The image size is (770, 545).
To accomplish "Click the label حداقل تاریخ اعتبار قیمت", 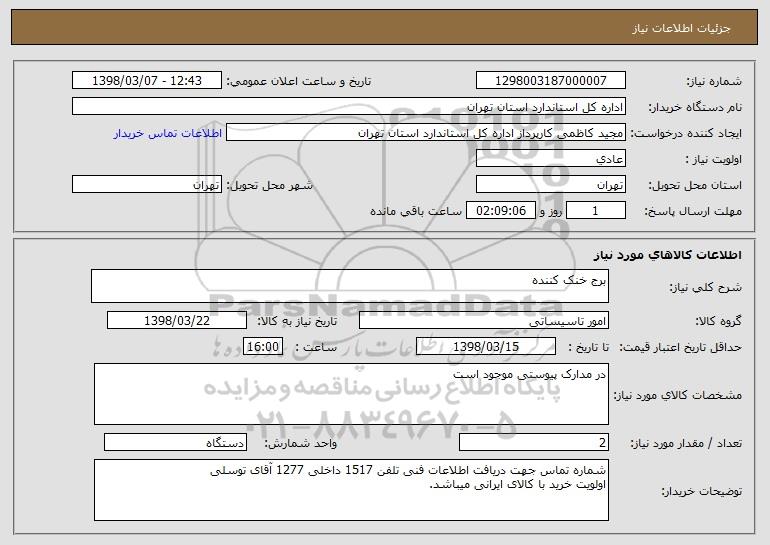I will click(x=681, y=347).
